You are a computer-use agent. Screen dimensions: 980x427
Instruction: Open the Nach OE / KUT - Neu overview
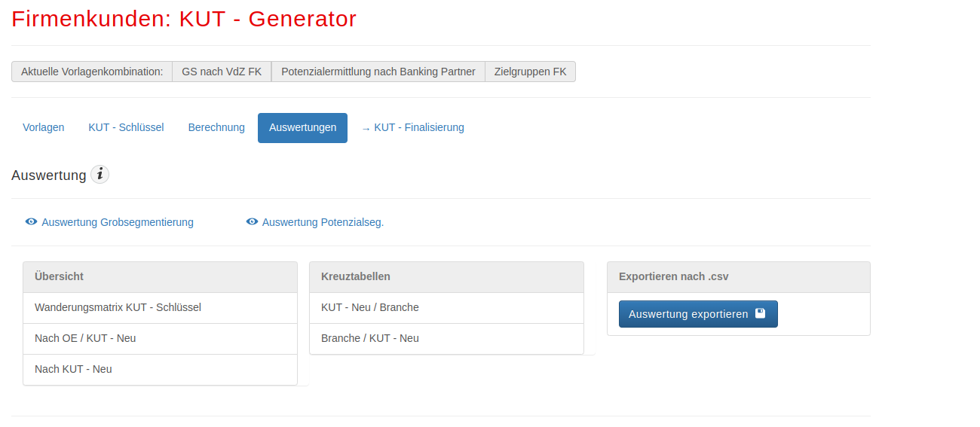(x=160, y=338)
